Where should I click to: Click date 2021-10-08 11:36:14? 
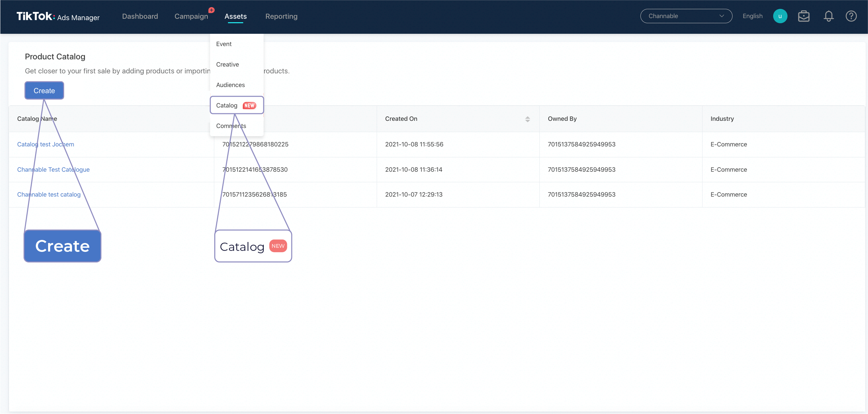(414, 170)
